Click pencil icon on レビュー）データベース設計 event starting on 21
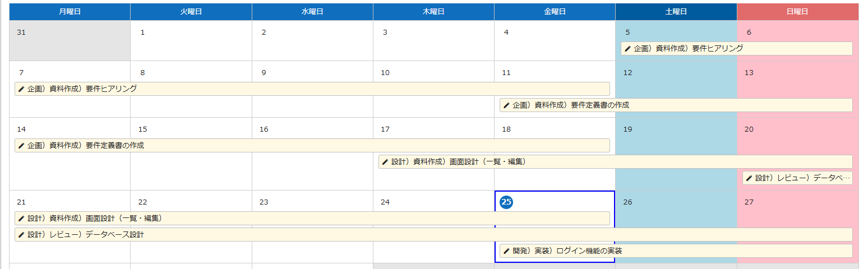868x269 pixels. click(x=21, y=235)
